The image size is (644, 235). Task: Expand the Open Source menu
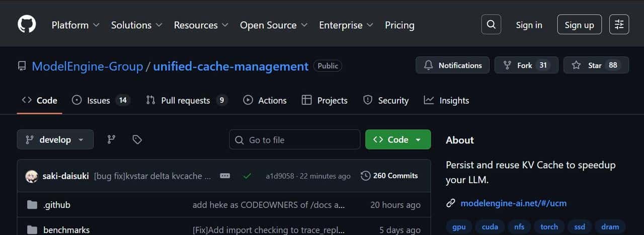pos(274,25)
